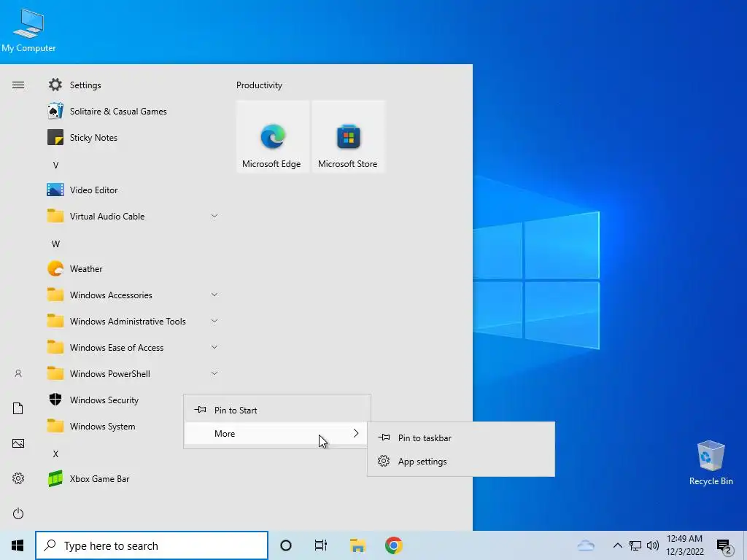The image size is (747, 560).
Task: Open volume control in system tray
Action: tap(653, 545)
